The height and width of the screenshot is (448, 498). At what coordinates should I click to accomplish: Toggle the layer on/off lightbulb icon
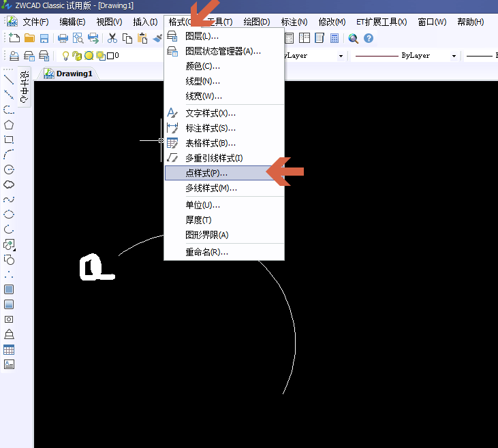click(66, 55)
